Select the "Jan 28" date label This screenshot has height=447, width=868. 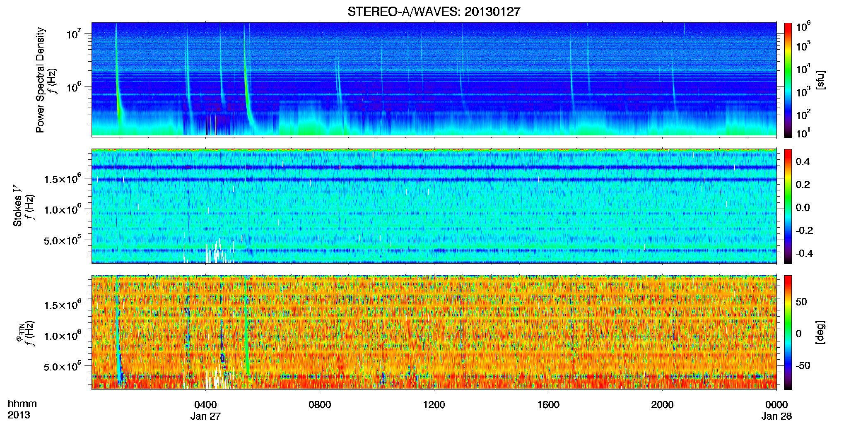point(776,416)
